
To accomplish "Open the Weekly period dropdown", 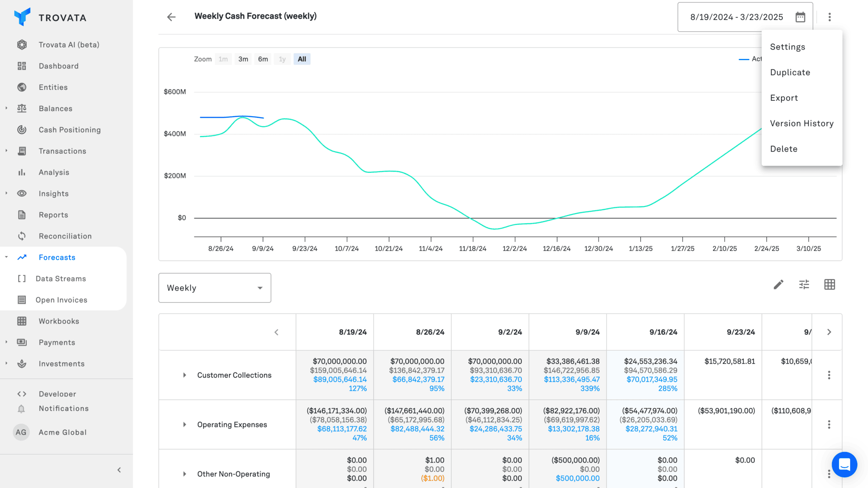I will 214,288.
